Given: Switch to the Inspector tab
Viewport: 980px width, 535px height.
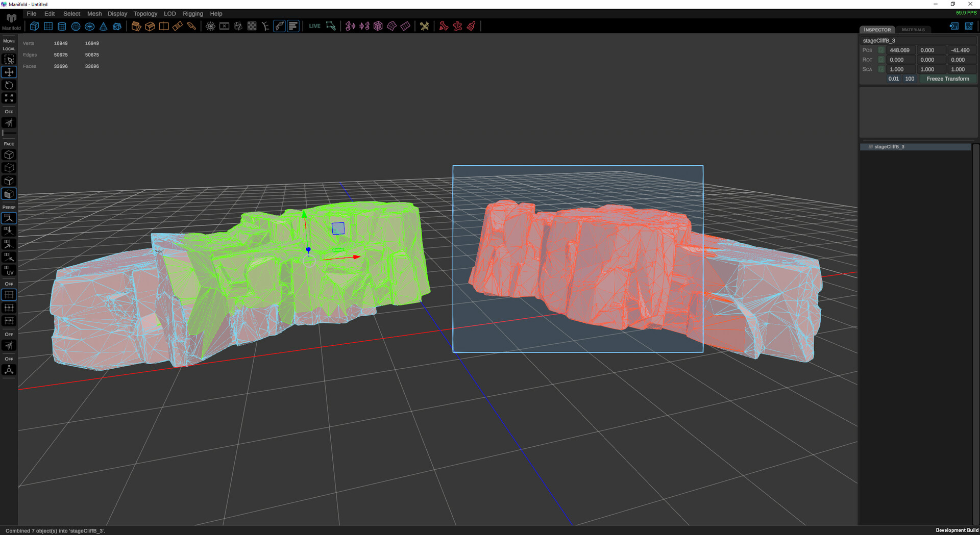Looking at the screenshot, I should click(877, 30).
